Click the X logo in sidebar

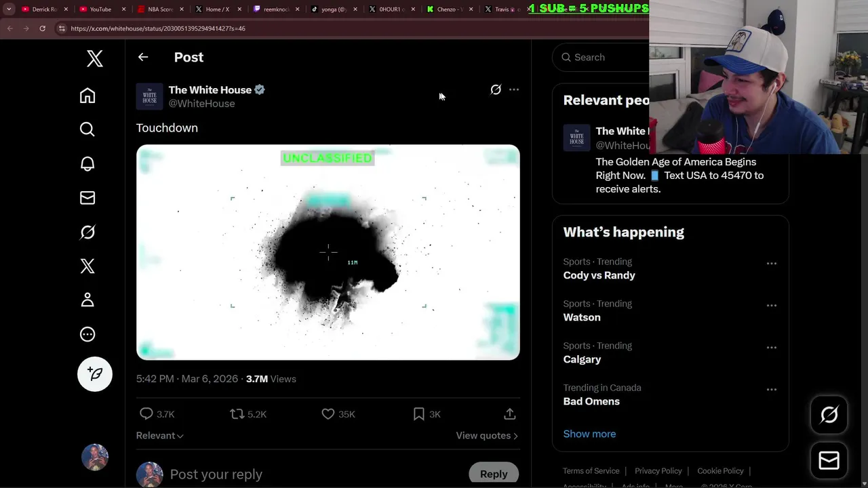tap(95, 59)
